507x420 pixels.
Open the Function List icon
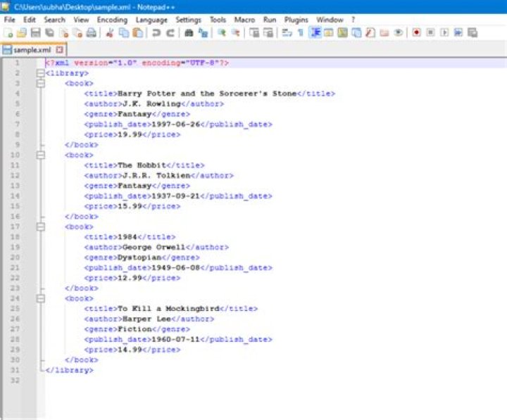370,32
